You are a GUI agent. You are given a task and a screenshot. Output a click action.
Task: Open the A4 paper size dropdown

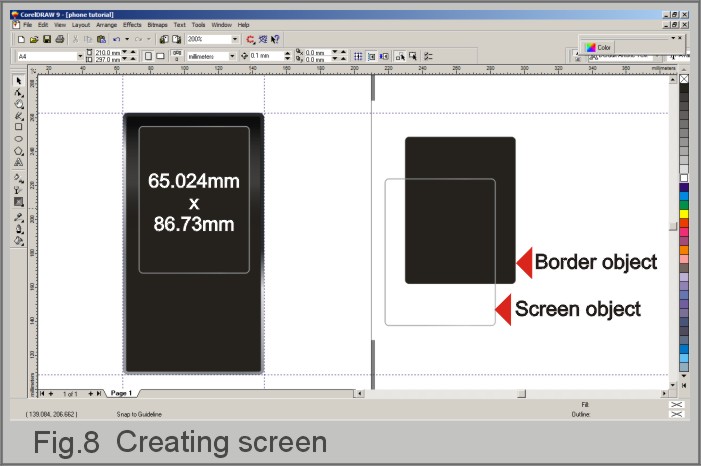(80, 56)
